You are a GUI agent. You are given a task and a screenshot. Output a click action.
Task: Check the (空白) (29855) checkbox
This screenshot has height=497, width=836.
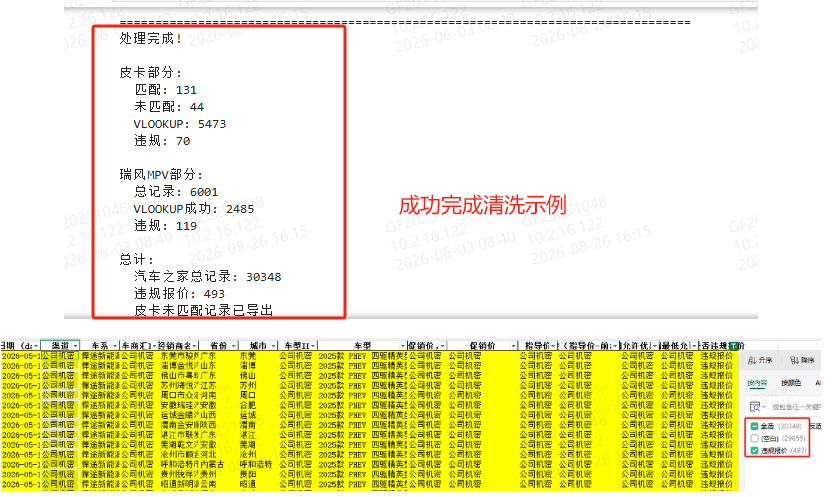click(754, 438)
